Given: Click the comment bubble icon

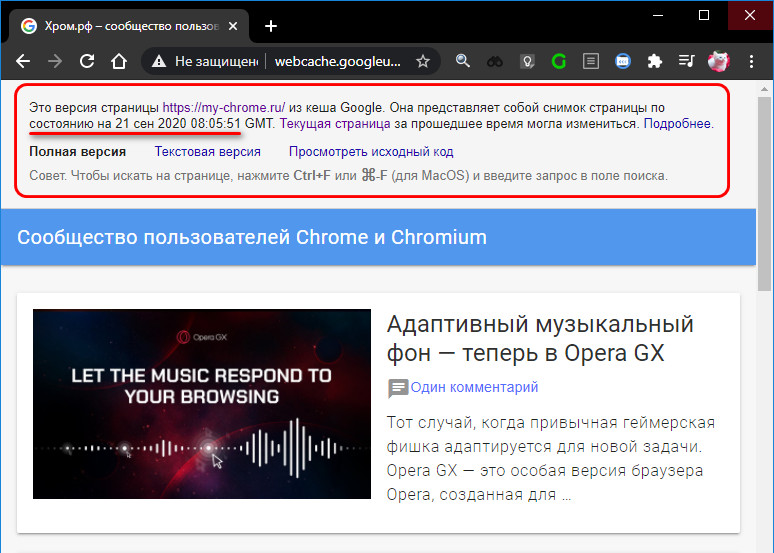Looking at the screenshot, I should click(x=398, y=388).
